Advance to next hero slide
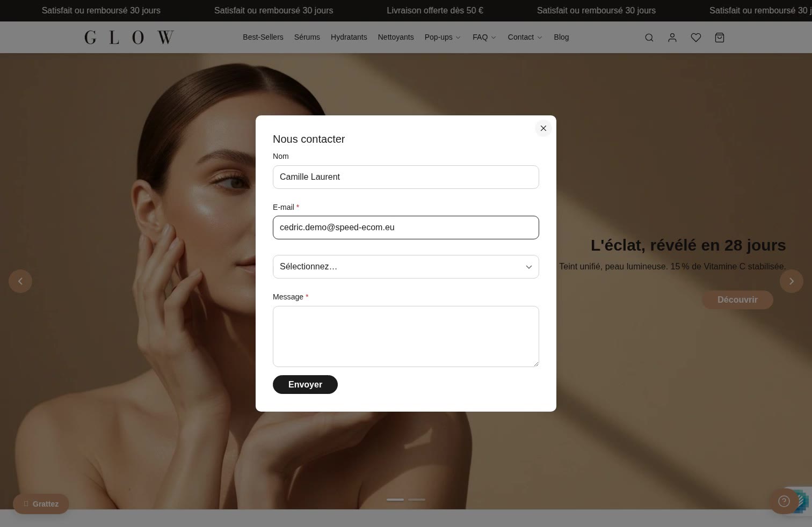Image resolution: width=812 pixels, height=527 pixels. [x=792, y=281]
